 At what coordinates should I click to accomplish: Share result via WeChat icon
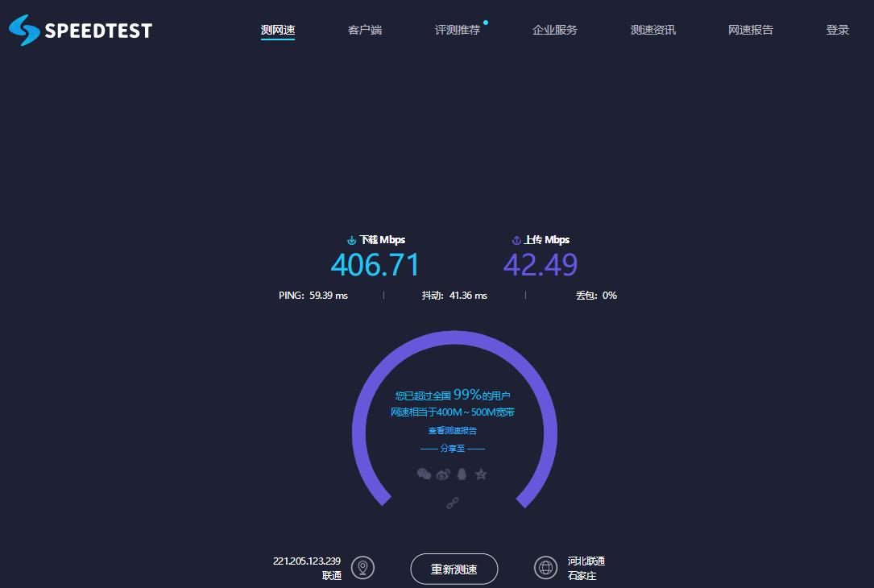(x=425, y=474)
